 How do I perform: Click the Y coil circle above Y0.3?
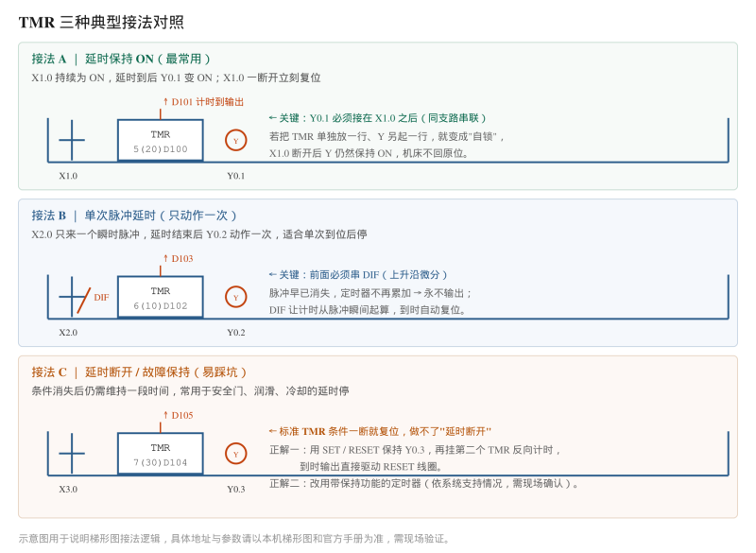point(235,454)
